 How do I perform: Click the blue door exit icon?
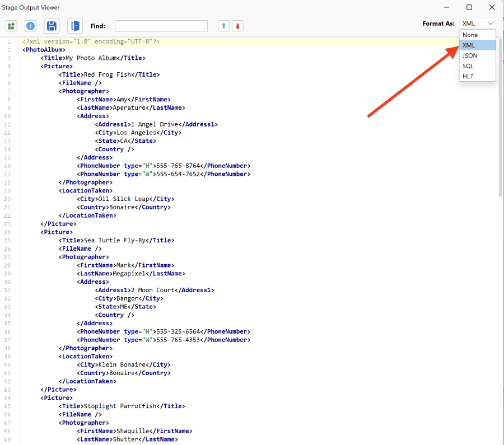75,26
